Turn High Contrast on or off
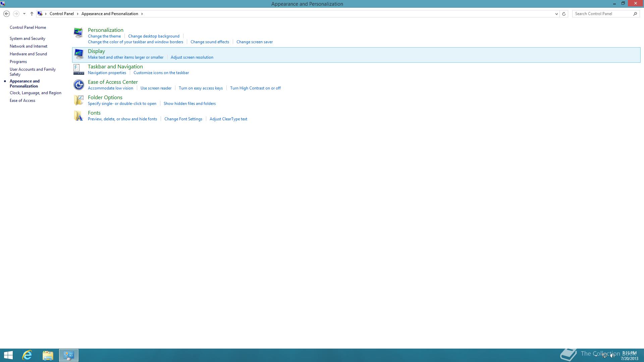Screen dimensions: 644x362 (x=255, y=88)
